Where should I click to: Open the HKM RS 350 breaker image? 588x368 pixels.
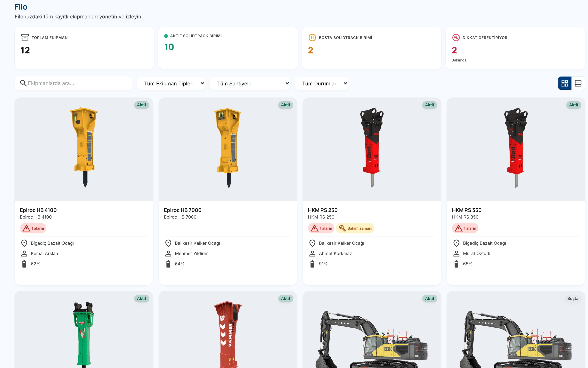516,149
